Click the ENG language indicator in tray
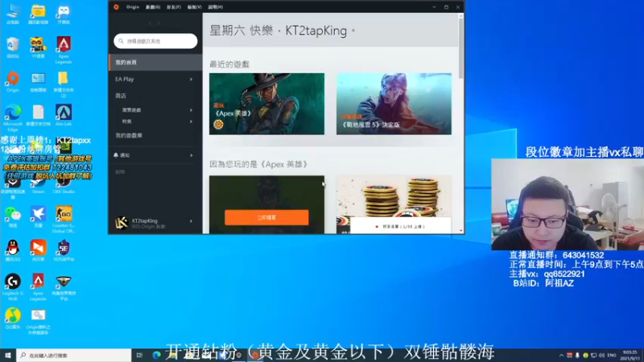The height and width of the screenshot is (362, 644). pyautogui.click(x=612, y=355)
